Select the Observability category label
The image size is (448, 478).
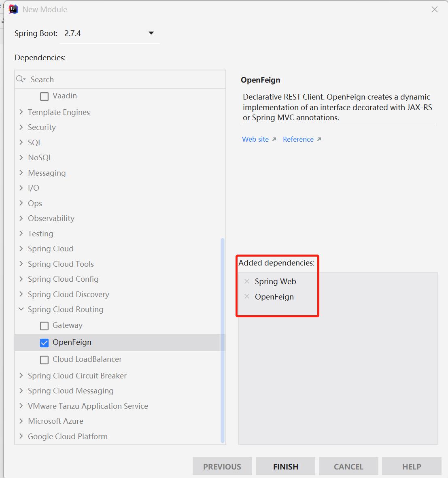(x=51, y=218)
